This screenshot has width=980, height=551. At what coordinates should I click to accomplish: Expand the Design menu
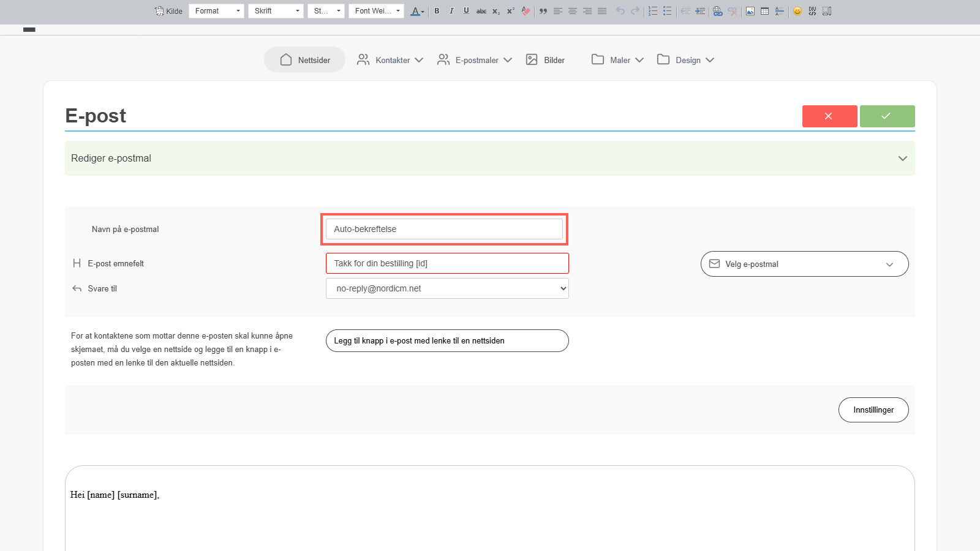coord(685,60)
